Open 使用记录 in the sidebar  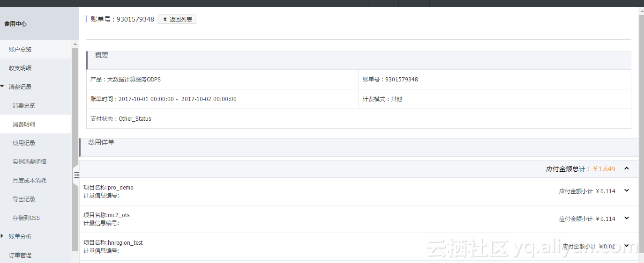[36, 143]
